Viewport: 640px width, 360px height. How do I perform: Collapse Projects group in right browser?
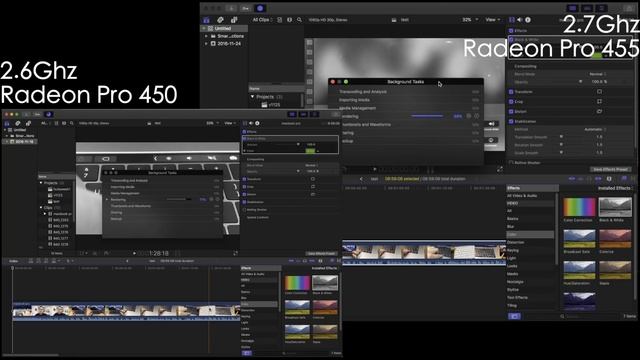click(x=252, y=97)
